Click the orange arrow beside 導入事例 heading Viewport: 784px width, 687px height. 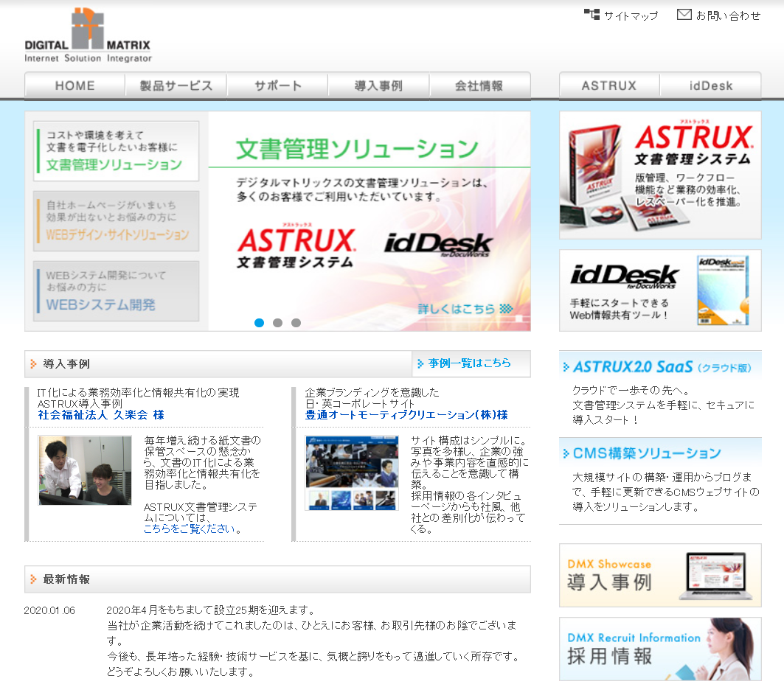pyautogui.click(x=33, y=363)
